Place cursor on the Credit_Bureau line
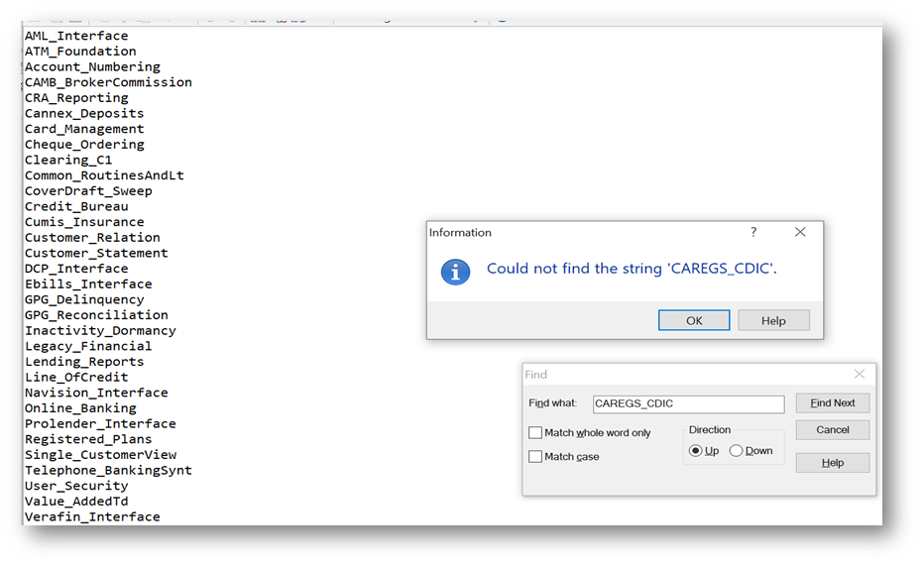 (76, 206)
